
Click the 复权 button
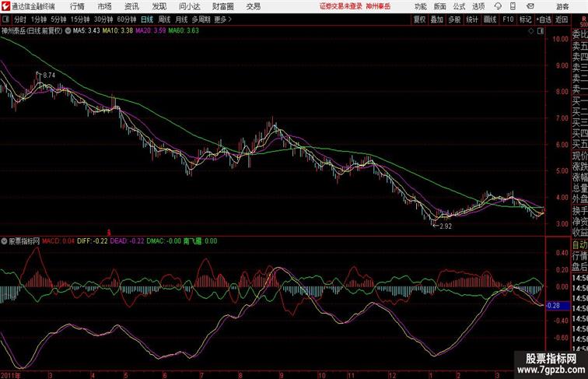click(x=420, y=19)
